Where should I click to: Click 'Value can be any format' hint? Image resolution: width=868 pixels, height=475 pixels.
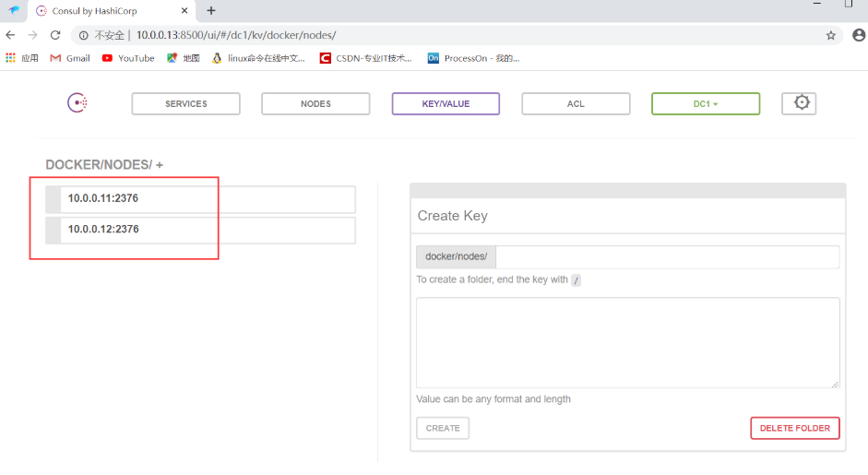click(493, 399)
